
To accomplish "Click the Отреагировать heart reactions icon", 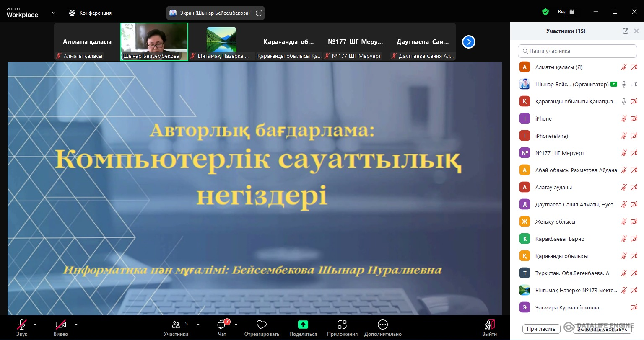I will 262,325.
